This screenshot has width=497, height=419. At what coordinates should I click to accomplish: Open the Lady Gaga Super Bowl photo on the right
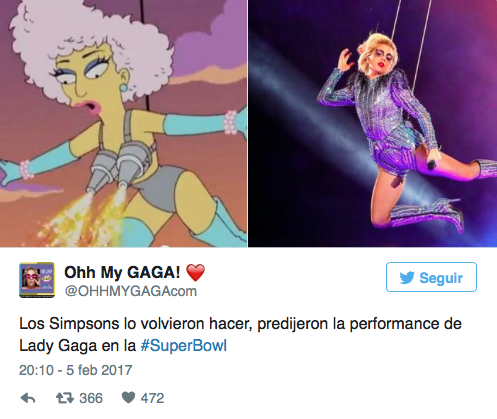pyautogui.click(x=373, y=123)
